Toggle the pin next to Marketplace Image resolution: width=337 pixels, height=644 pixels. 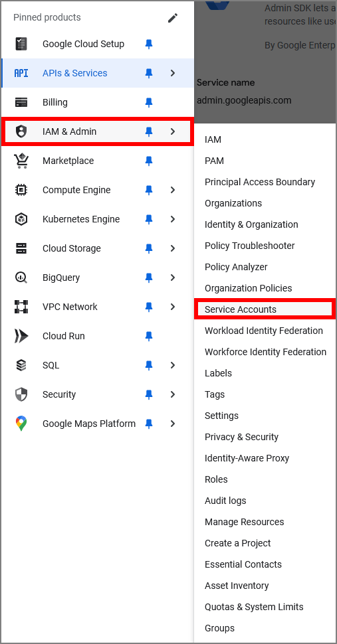point(149,161)
